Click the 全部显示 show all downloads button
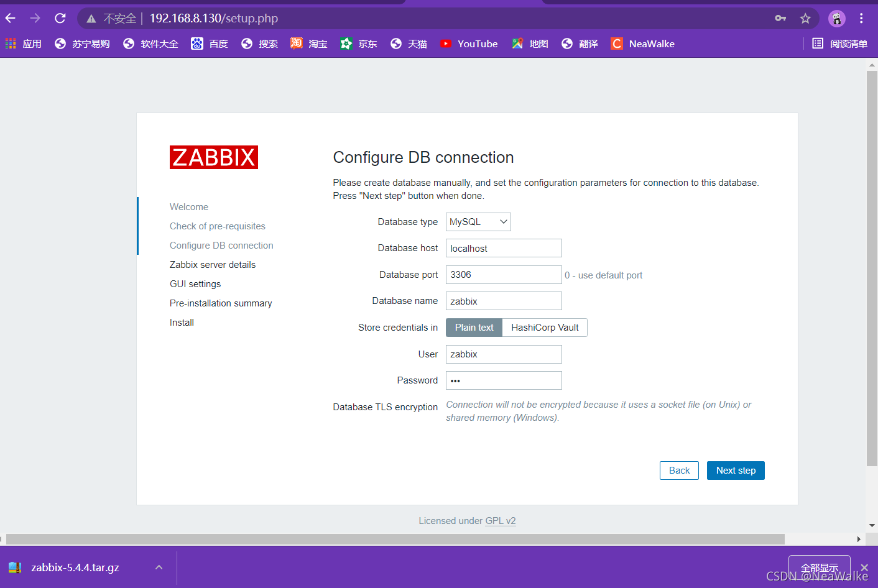878x588 pixels. (x=819, y=567)
